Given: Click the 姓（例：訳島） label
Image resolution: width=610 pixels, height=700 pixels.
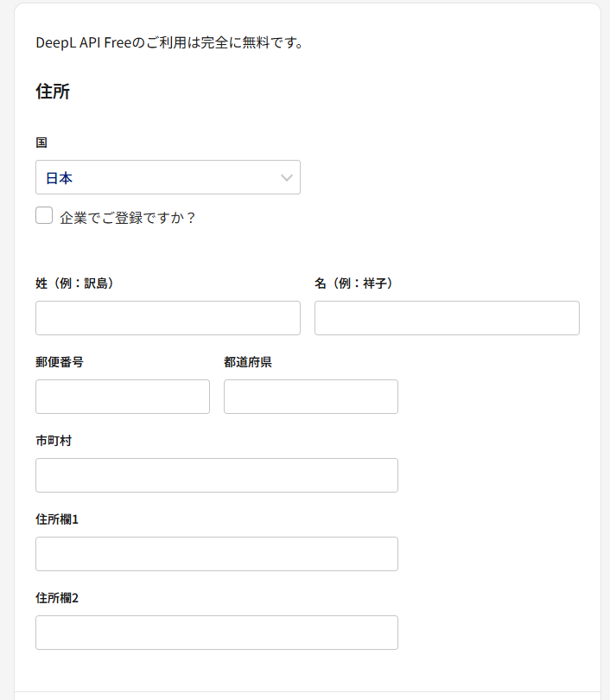Looking at the screenshot, I should [74, 283].
